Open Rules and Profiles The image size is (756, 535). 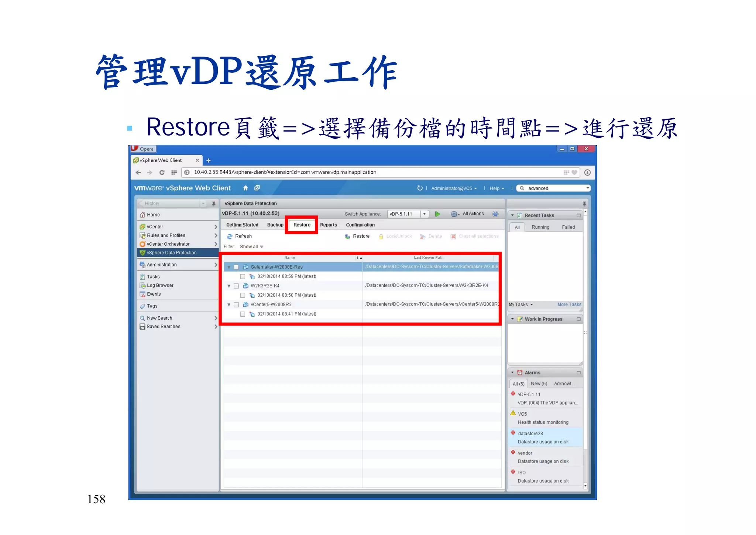(x=178, y=235)
